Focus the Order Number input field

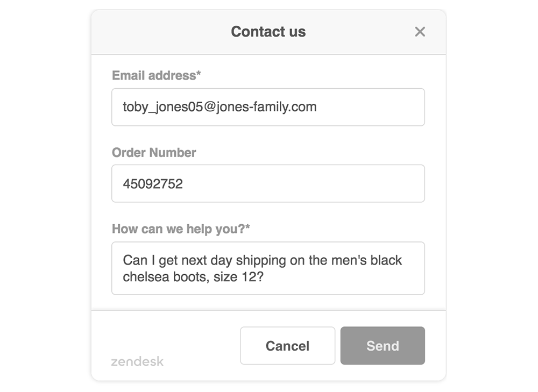(x=268, y=183)
